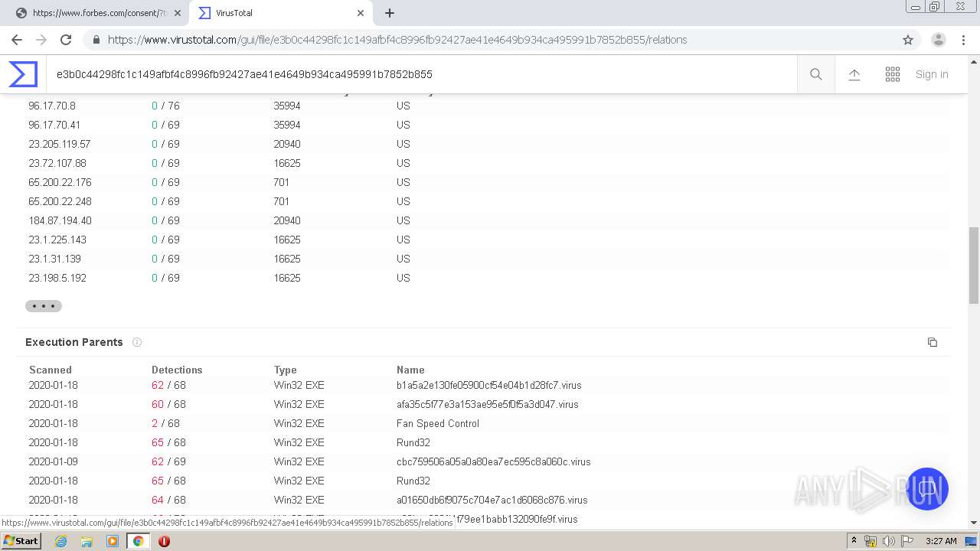980x551 pixels.
Task: Close the Forbes consent tab
Action: tap(178, 13)
